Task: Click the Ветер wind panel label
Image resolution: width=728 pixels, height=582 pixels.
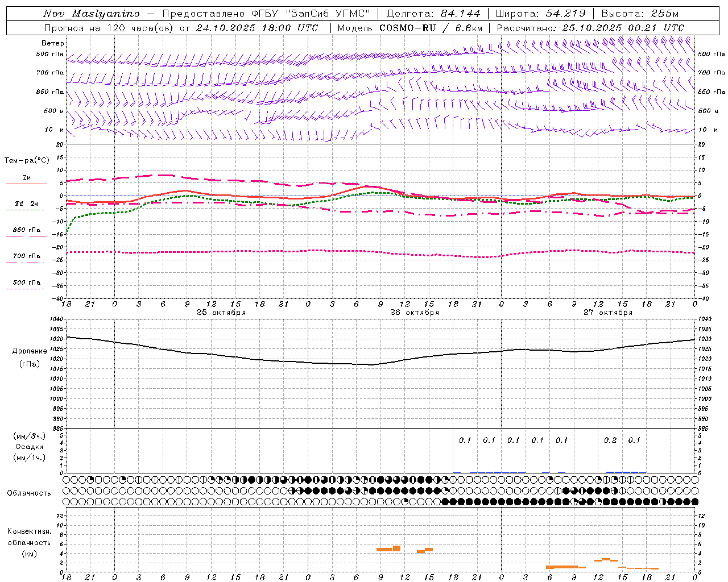Action: coord(53,43)
